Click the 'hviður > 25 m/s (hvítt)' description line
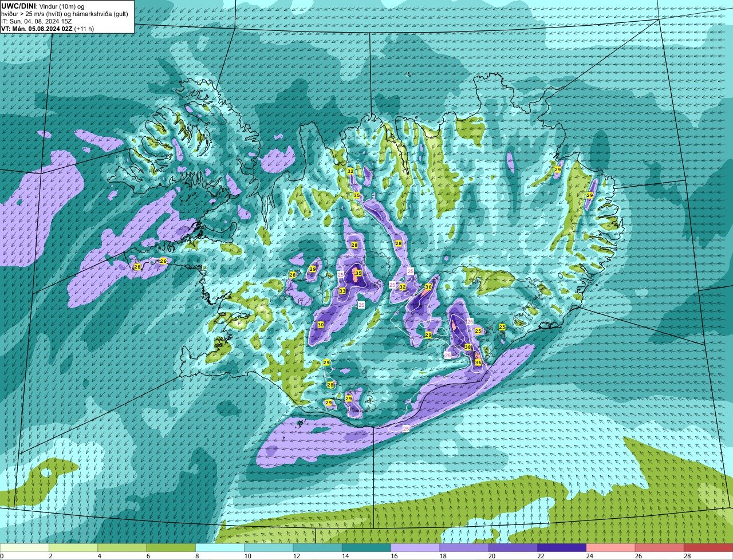 coord(31,14)
